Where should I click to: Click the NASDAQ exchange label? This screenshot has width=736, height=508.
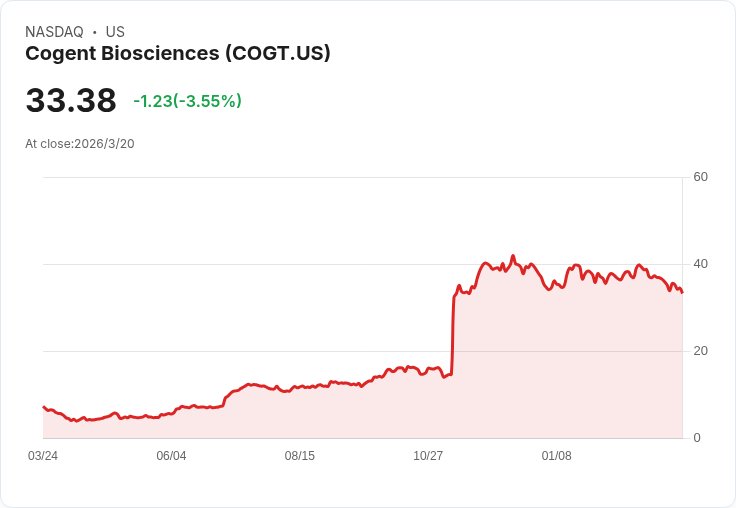point(54,32)
